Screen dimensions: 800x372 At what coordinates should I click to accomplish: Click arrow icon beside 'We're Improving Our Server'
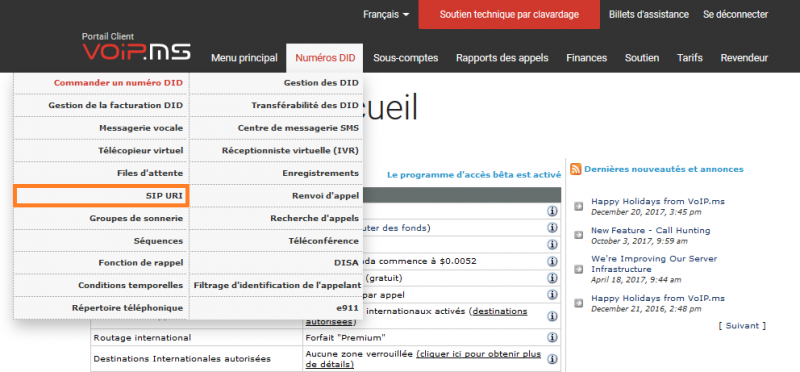[579, 269]
